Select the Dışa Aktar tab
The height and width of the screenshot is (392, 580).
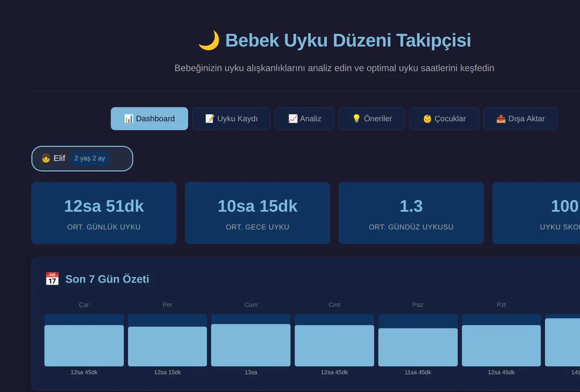tap(521, 118)
